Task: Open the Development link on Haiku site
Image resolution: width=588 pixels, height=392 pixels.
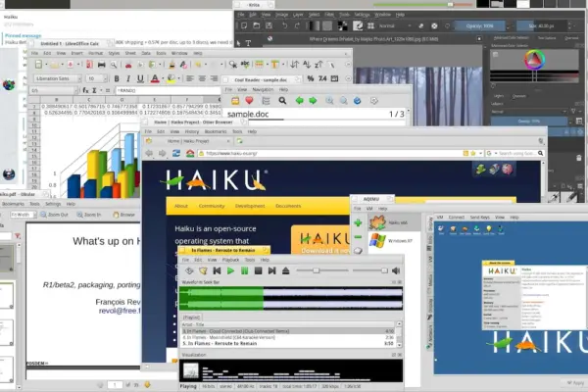Action: 250,206
